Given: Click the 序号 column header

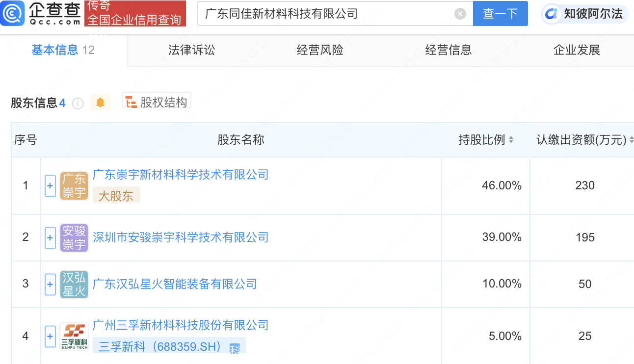Looking at the screenshot, I should tap(26, 140).
